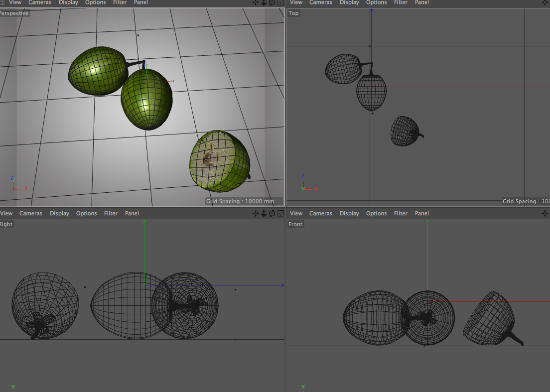
Task: Click the pan icon of the Perspective viewport
Action: tap(256, 2)
